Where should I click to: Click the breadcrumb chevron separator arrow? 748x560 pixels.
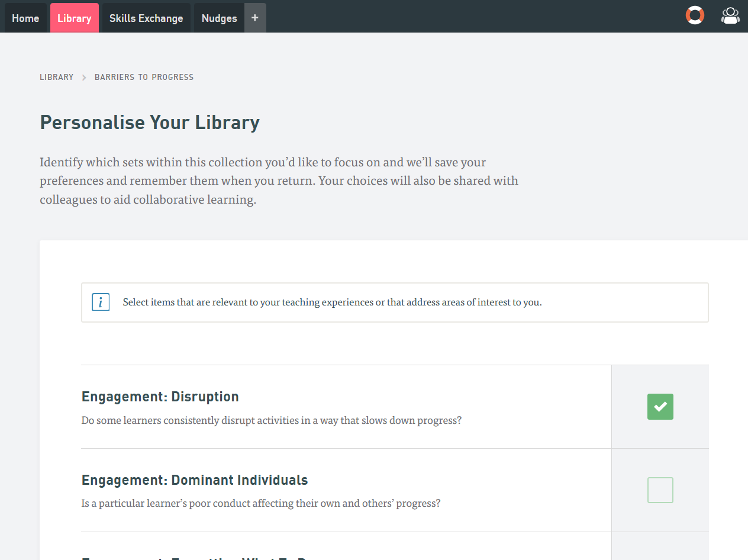(84, 78)
